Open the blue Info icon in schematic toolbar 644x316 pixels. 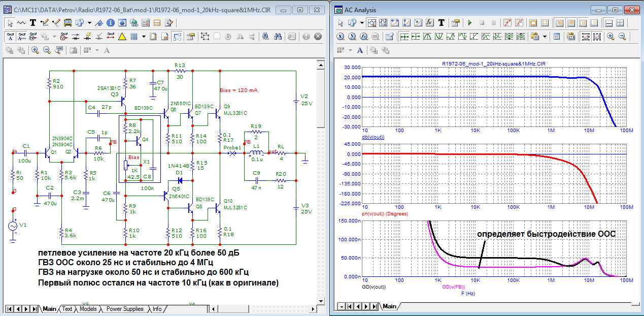point(110,23)
